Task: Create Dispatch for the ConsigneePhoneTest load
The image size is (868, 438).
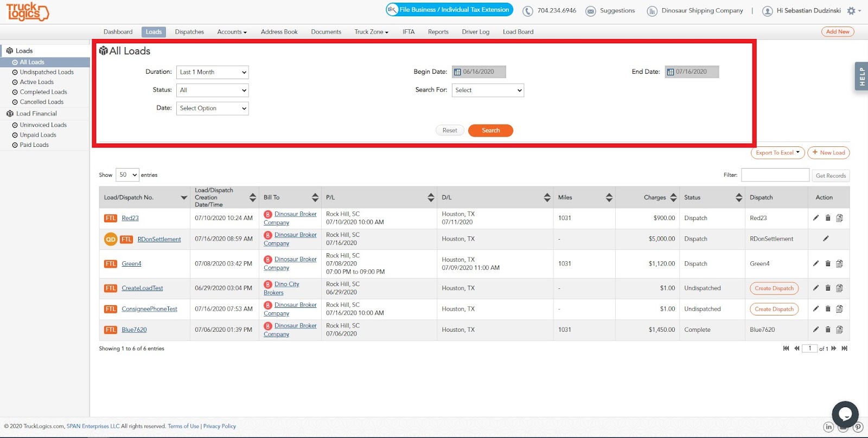Action: click(774, 309)
